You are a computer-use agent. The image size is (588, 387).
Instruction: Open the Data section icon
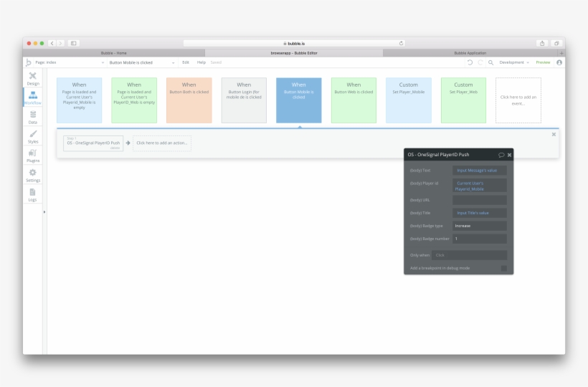(x=33, y=118)
